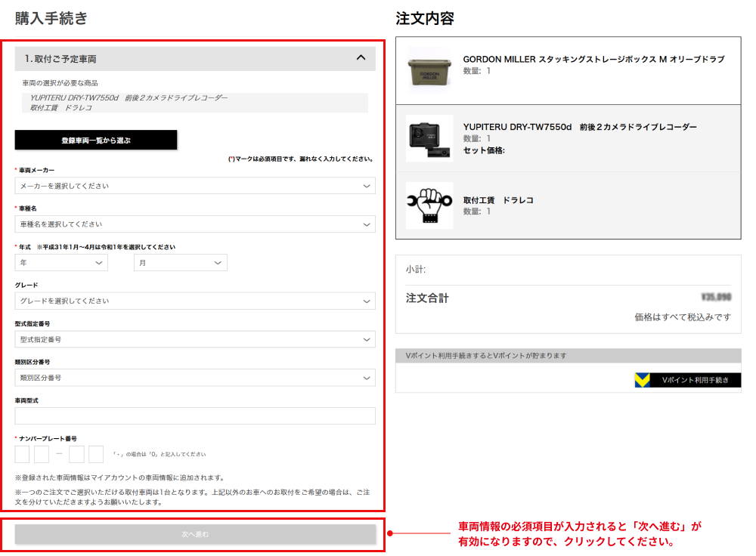Open the 月 month dropdown
This screenshot has height=556, width=756.
point(181,263)
